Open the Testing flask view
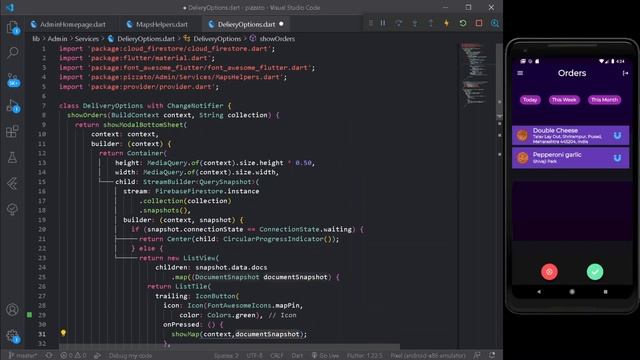This screenshot has height=360, width=640. coord(13,158)
